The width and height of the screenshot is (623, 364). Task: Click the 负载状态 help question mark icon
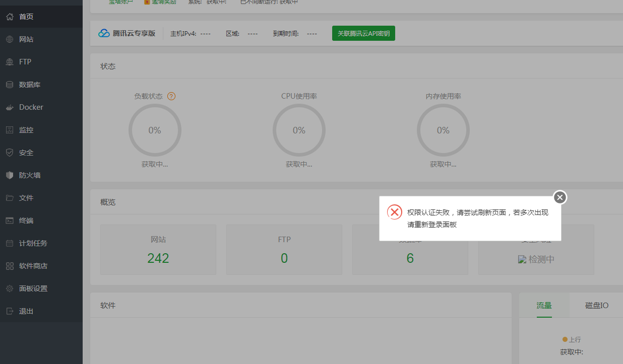coord(171,96)
